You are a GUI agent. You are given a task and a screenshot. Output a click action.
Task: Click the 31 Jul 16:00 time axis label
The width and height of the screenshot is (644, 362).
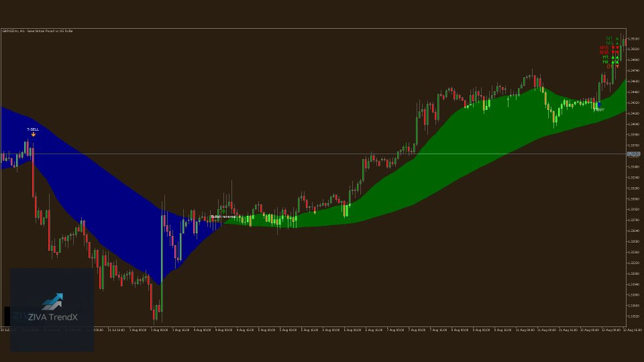pyautogui.click(x=116, y=330)
